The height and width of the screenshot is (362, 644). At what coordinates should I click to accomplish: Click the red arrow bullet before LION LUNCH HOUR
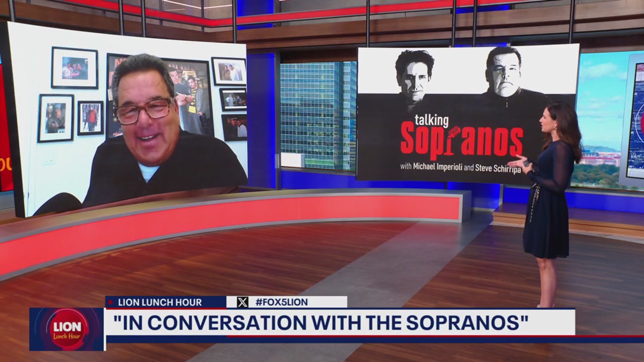[x=110, y=302]
